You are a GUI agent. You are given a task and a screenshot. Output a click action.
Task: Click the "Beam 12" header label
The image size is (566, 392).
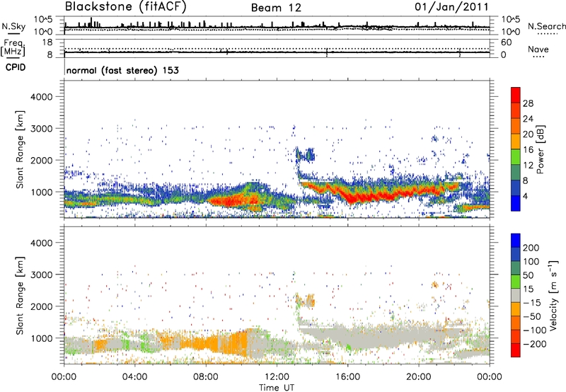pos(276,8)
